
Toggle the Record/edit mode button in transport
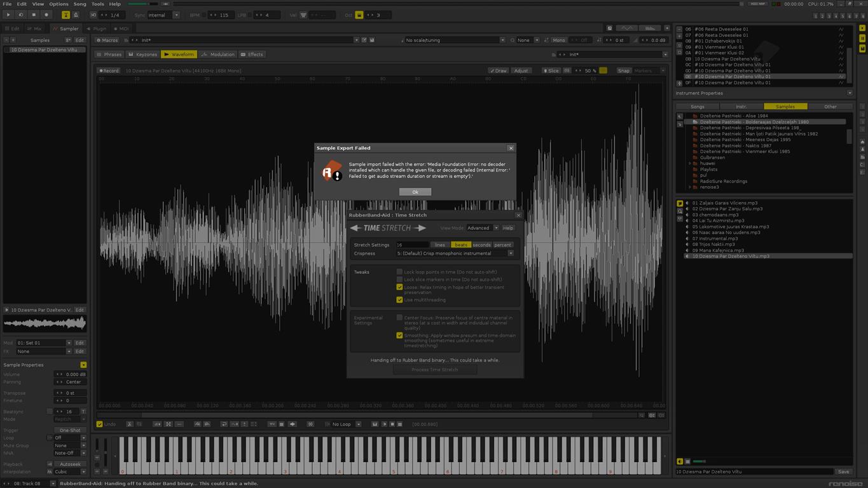(46, 15)
